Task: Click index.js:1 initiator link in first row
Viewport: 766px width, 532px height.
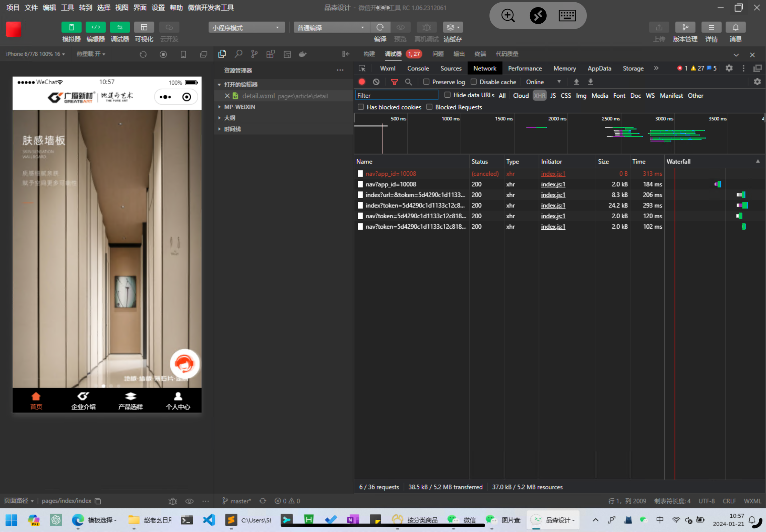Action: pos(553,174)
